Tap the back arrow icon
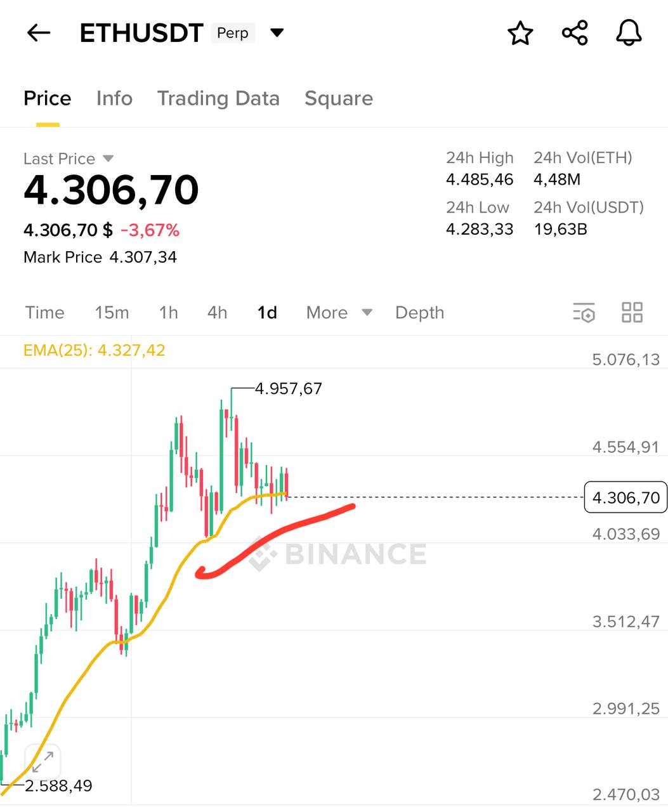This screenshot has width=668, height=812. click(x=39, y=33)
